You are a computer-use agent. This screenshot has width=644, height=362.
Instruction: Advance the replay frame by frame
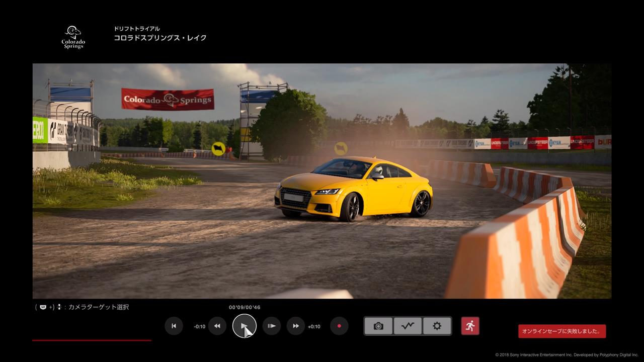pyautogui.click(x=272, y=326)
